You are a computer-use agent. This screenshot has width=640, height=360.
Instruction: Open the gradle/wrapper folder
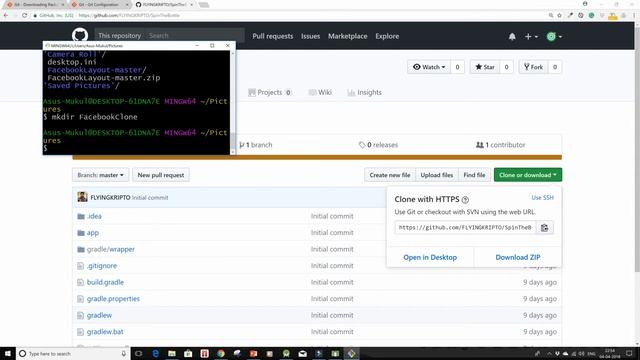(x=111, y=249)
